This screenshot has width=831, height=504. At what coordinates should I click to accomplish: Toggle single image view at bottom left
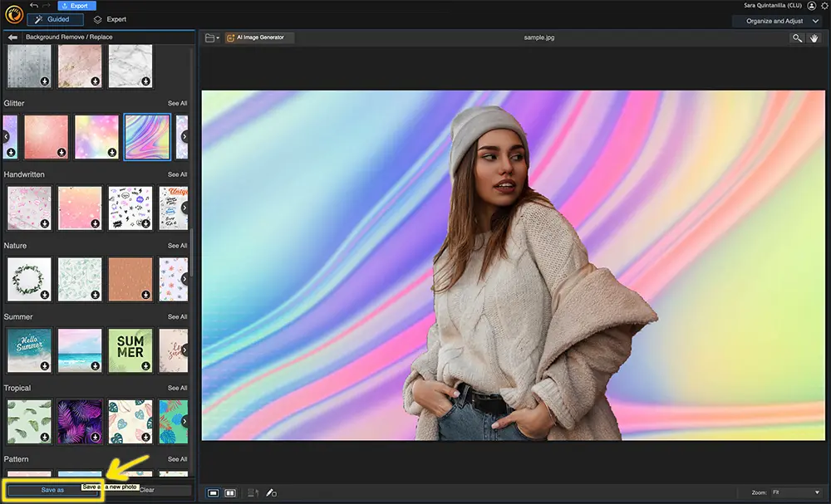click(211, 492)
